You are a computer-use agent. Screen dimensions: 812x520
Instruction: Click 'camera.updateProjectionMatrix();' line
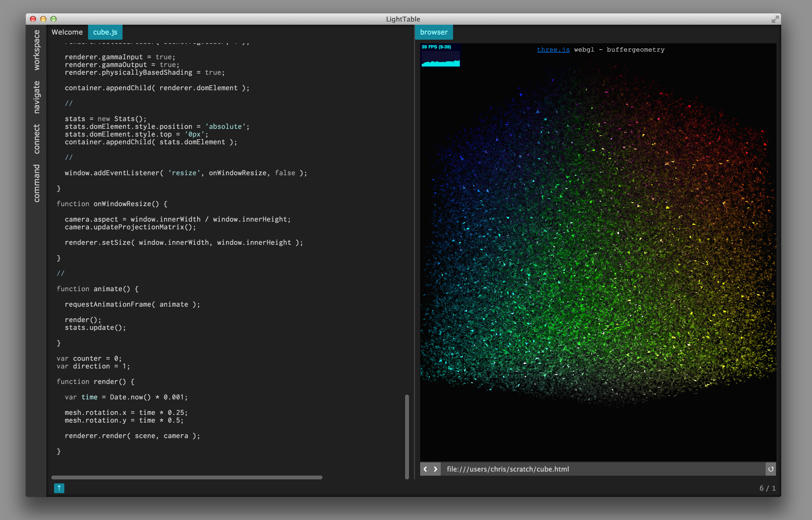(x=130, y=227)
